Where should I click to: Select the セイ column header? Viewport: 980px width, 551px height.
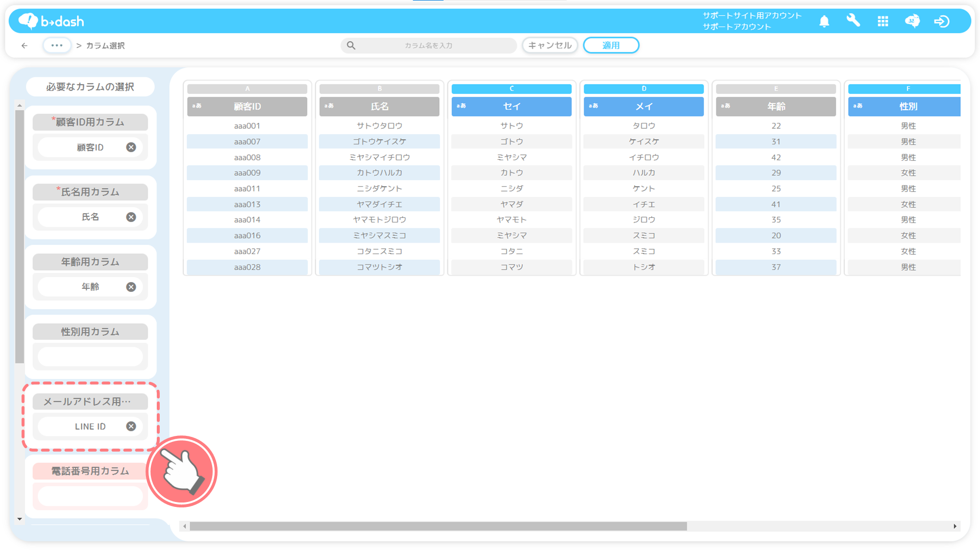pyautogui.click(x=511, y=106)
